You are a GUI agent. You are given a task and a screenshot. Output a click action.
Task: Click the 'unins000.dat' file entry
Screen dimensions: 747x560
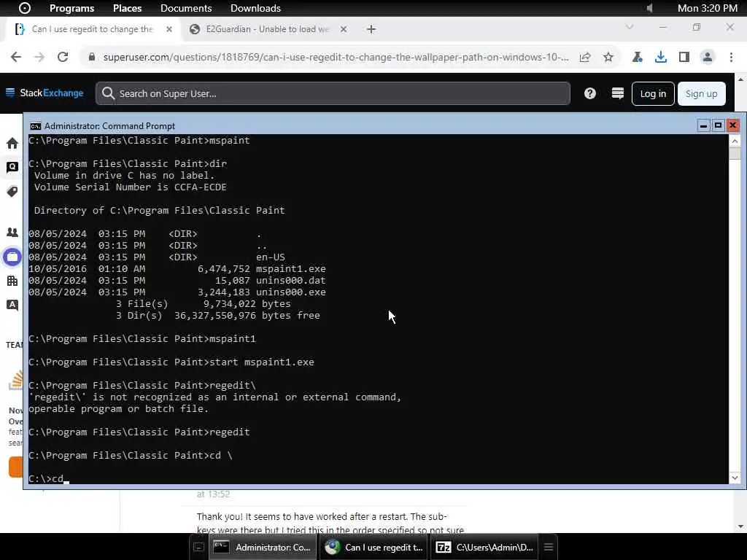click(x=290, y=281)
